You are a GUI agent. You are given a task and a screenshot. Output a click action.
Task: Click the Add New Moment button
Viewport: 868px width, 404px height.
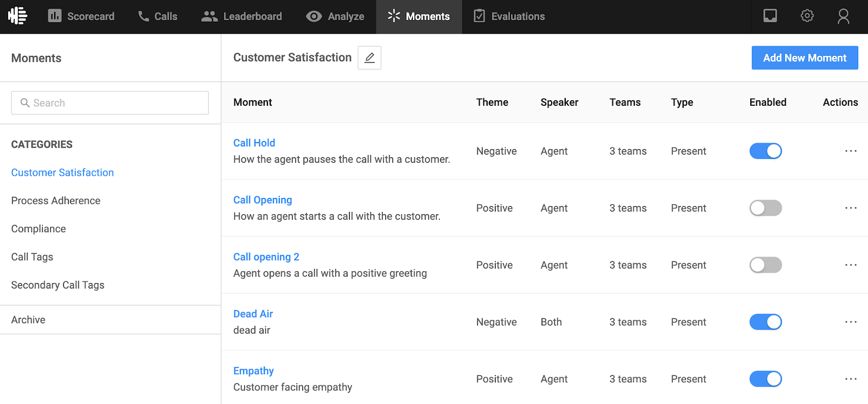tap(805, 58)
